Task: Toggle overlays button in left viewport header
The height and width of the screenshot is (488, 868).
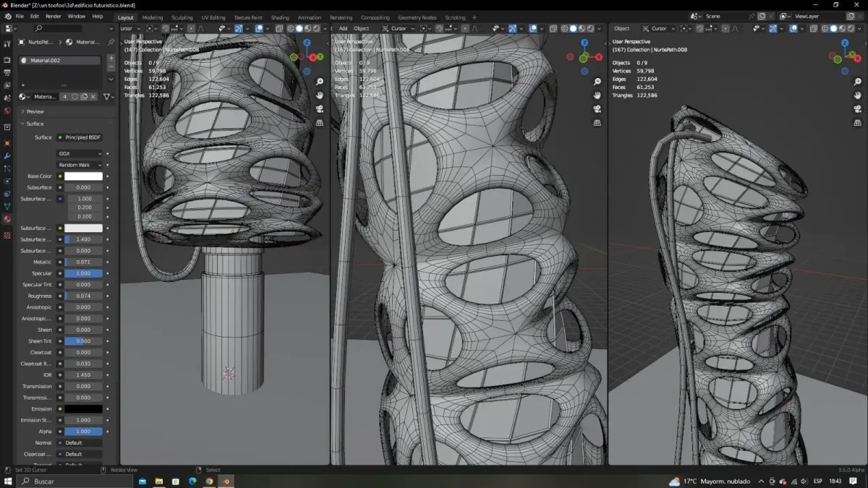Action: [x=259, y=28]
